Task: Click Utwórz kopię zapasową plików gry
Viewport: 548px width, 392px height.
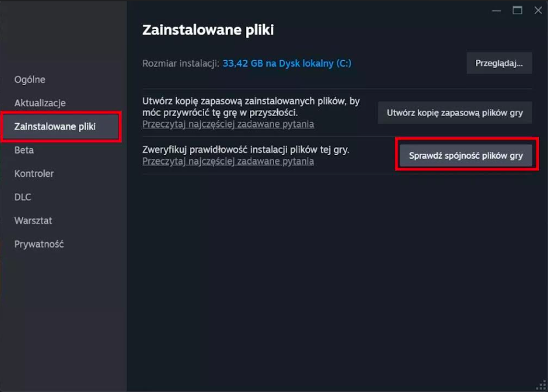Action: point(455,113)
